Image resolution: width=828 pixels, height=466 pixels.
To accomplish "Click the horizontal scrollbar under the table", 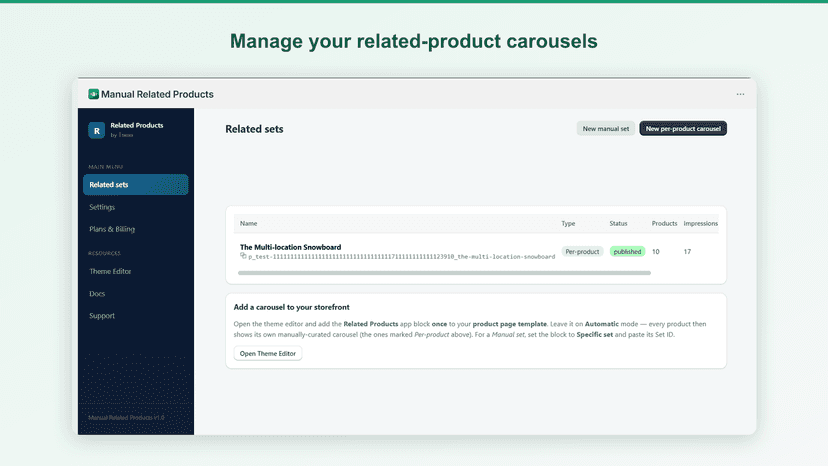I will click(444, 273).
